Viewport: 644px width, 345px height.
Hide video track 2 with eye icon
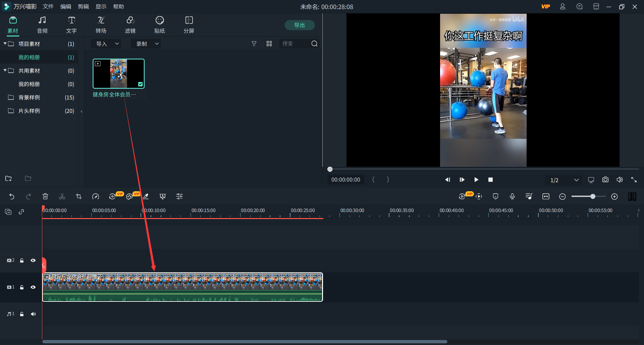point(33,261)
